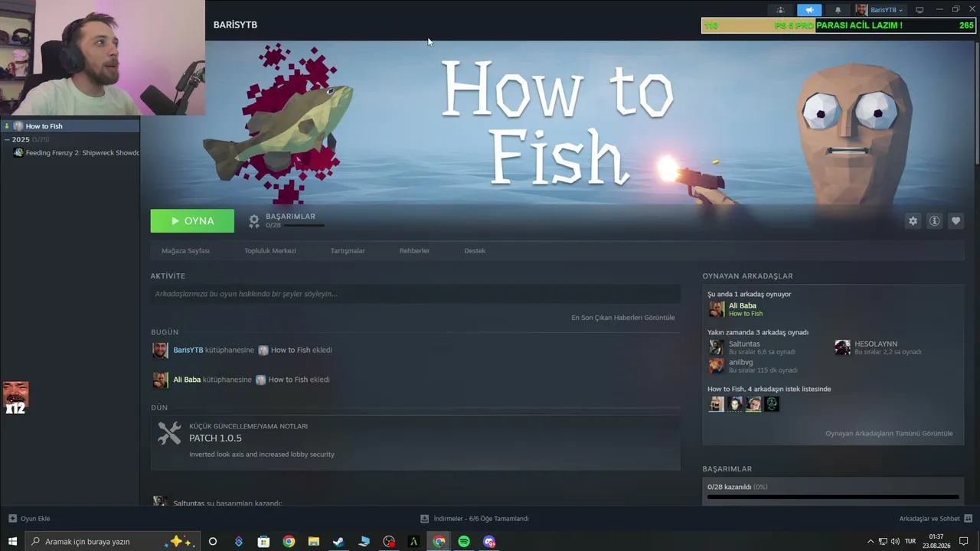Screen dimensions: 980x551
Task: Click the Oyun Ekle add game button
Action: coord(29,519)
